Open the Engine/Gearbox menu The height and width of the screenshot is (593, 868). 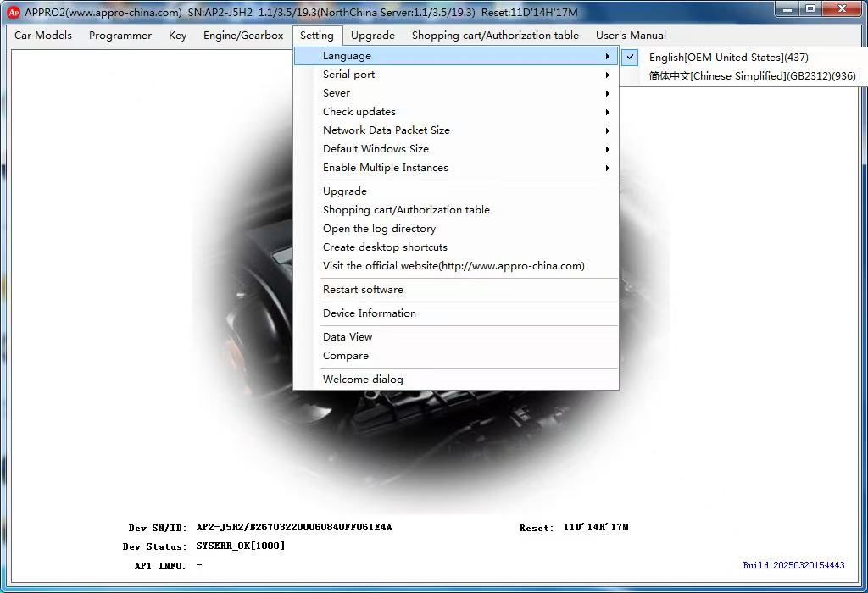click(243, 36)
